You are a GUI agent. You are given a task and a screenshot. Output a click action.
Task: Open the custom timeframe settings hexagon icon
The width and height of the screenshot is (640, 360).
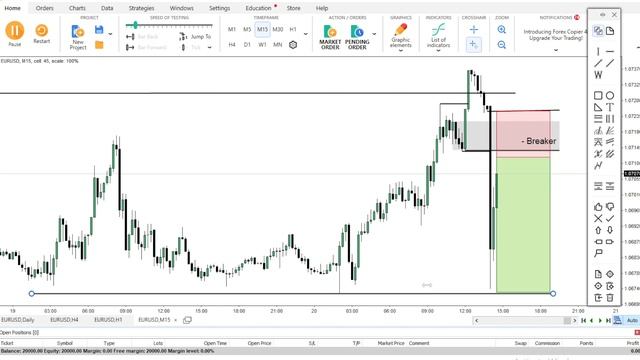click(x=293, y=44)
